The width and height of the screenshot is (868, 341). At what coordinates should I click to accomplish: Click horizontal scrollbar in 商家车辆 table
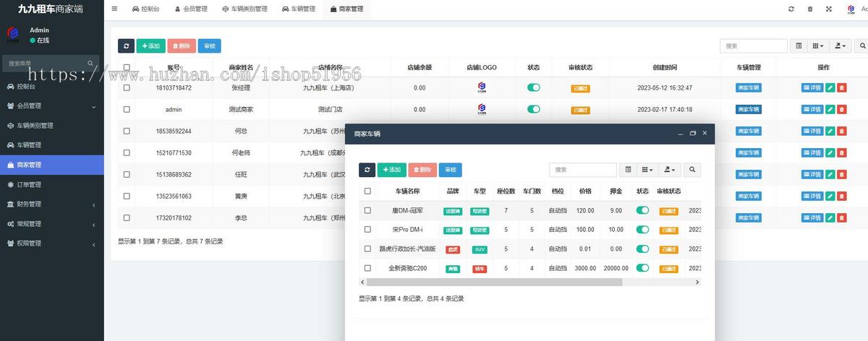(x=495, y=282)
